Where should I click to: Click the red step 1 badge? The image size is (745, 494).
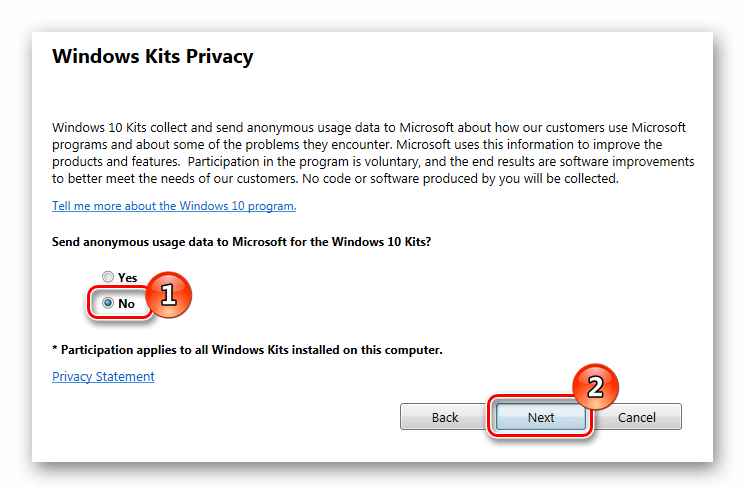point(168,295)
